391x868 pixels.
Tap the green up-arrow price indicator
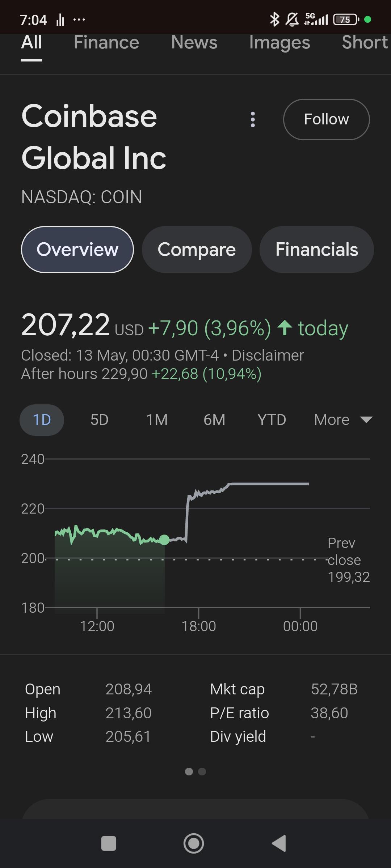[285, 328]
